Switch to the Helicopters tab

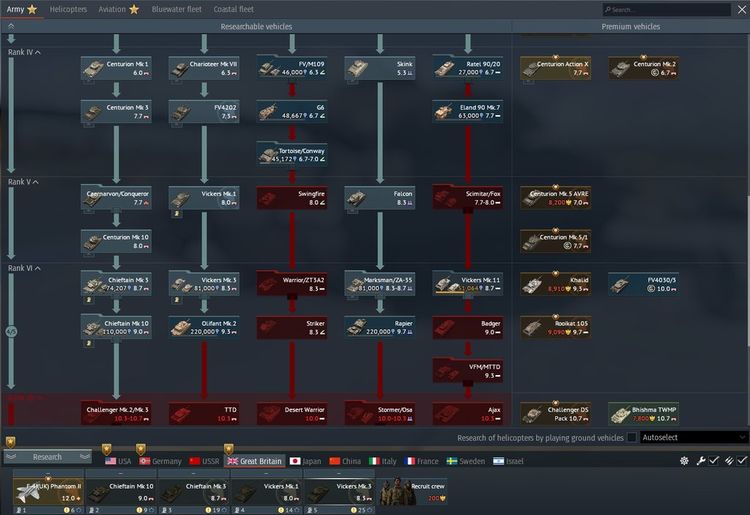click(68, 9)
